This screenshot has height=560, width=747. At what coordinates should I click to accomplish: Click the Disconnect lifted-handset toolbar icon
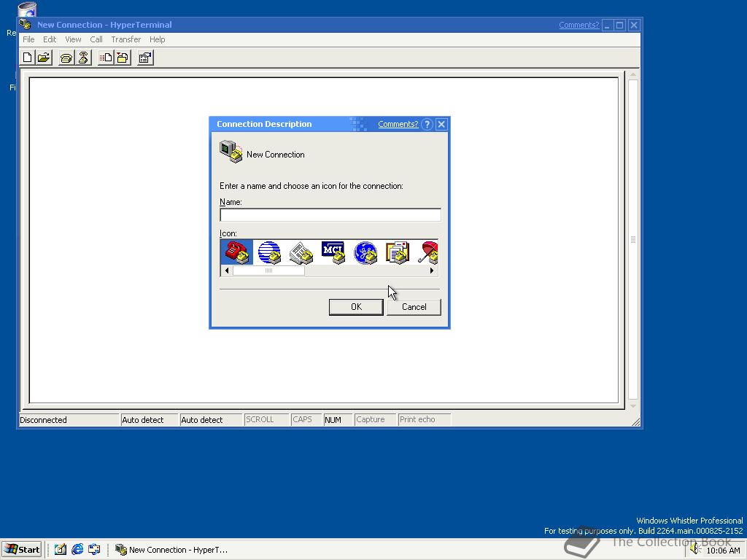click(x=83, y=58)
